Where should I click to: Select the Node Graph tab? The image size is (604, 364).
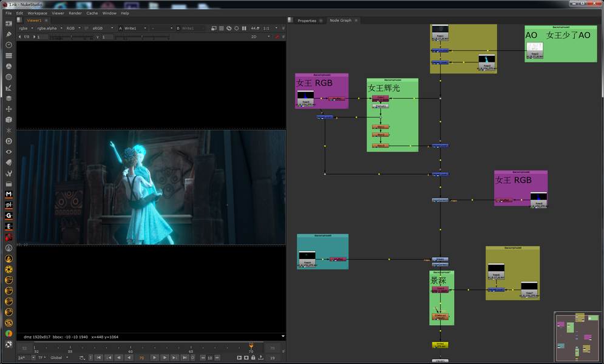coord(341,21)
